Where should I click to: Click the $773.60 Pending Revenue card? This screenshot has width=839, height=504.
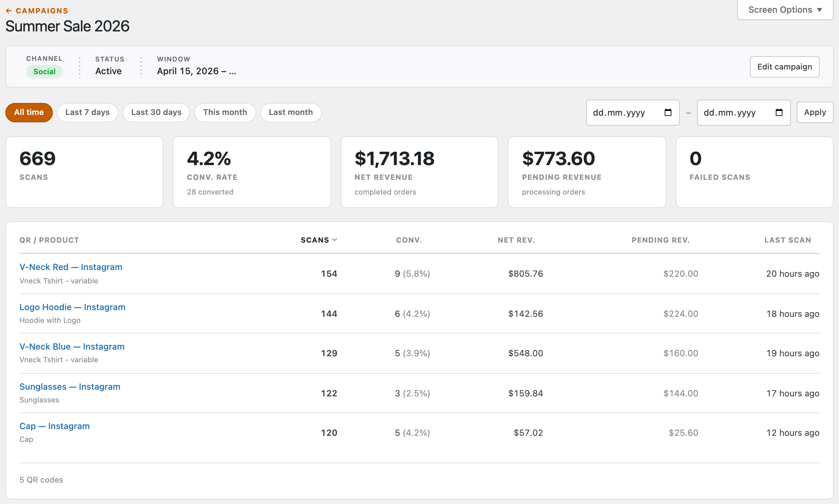tap(587, 172)
